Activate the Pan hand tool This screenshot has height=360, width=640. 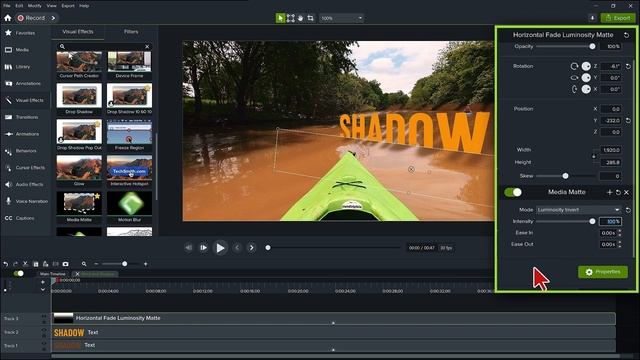(x=300, y=18)
